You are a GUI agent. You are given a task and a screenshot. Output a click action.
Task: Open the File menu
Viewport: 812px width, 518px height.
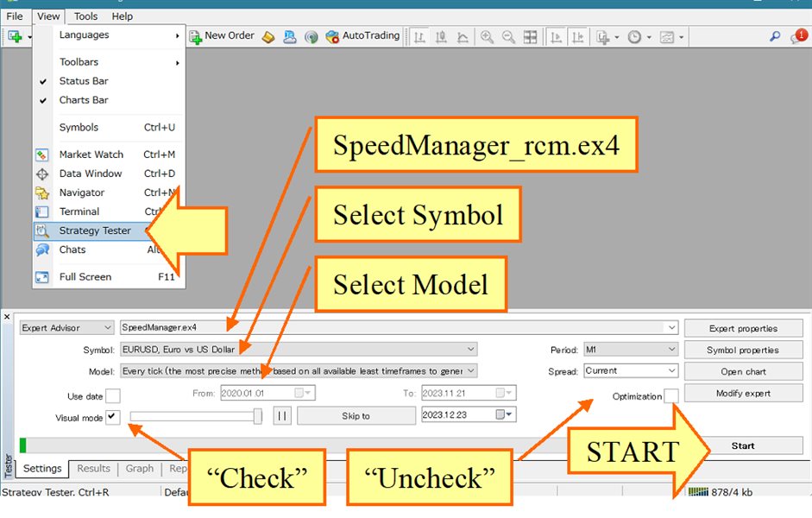point(15,16)
